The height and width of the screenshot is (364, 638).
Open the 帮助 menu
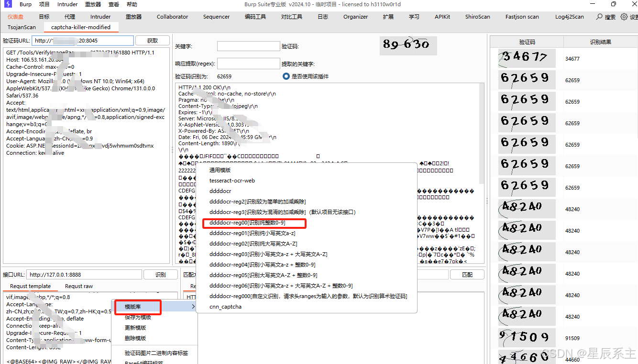[132, 4]
